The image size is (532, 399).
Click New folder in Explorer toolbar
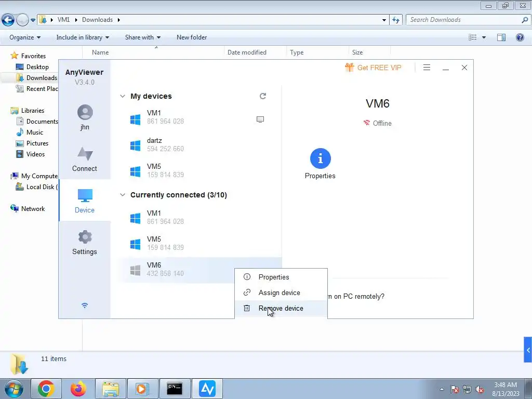coord(192,37)
